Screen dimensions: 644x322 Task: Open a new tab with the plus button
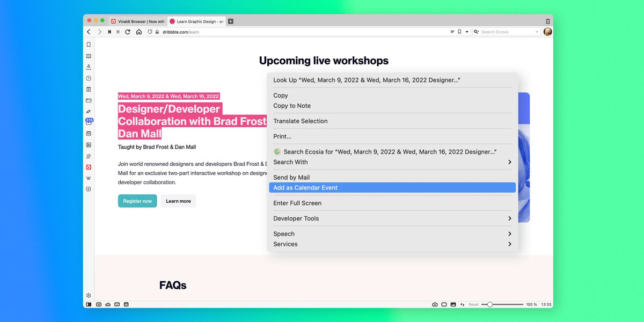231,21
